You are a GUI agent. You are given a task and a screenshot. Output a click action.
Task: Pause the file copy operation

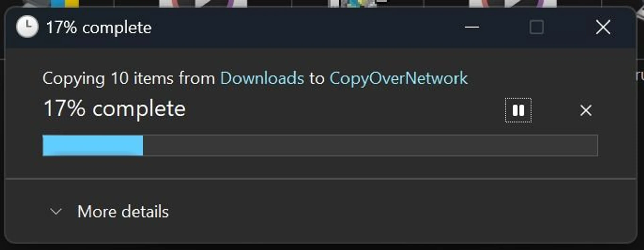pos(518,110)
